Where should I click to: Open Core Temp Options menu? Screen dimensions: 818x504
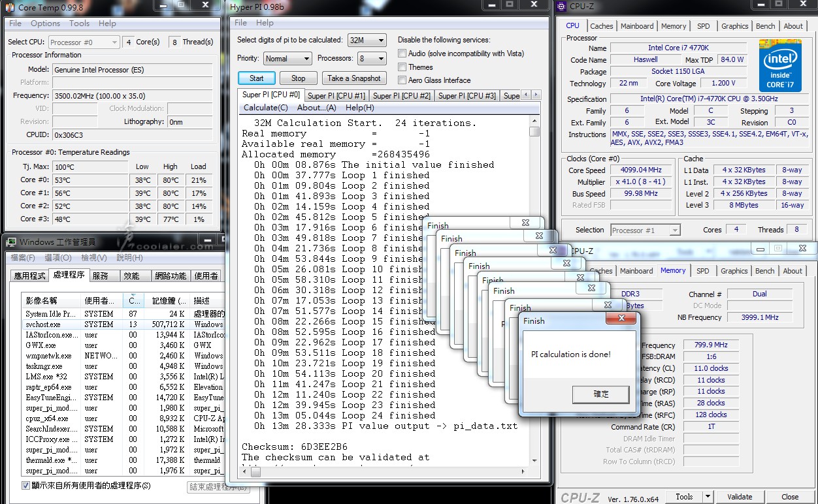coord(45,24)
